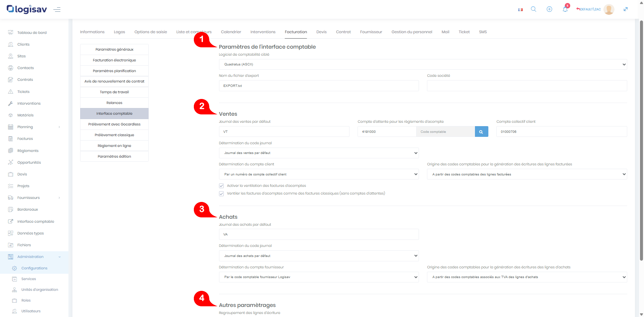The image size is (644, 317).
Task: Click the fullscreen expand arrow icon
Action: coord(626,9)
